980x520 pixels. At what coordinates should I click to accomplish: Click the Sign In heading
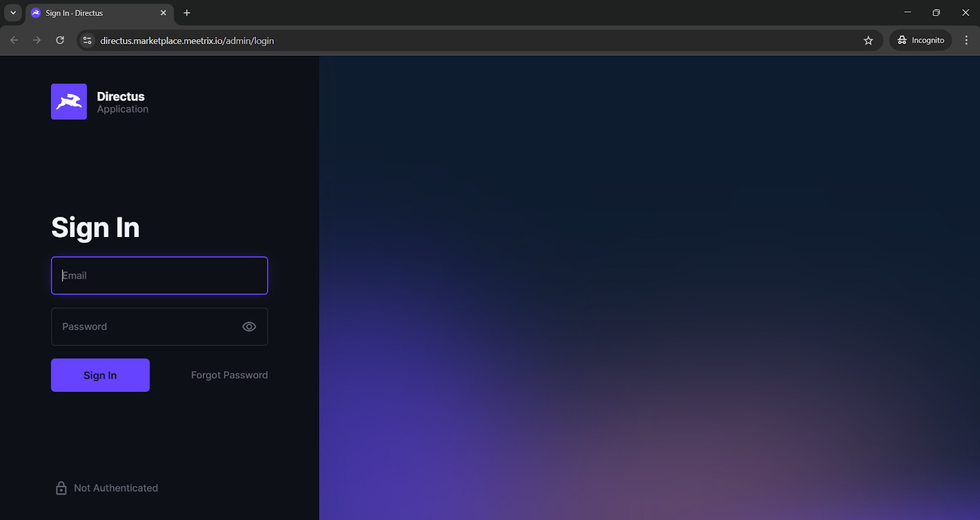96,227
